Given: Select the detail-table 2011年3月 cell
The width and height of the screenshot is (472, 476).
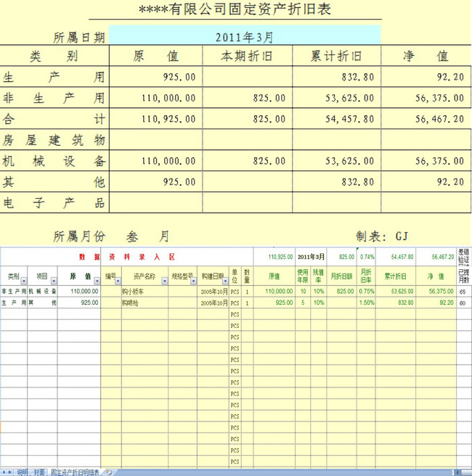Looking at the screenshot, I should 311,257.
